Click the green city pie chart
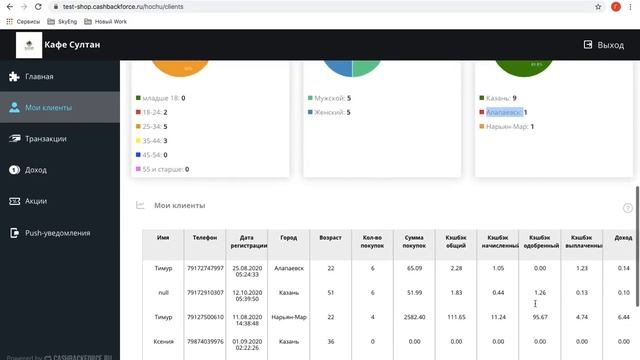This screenshot has width=640, height=360. 524,68
